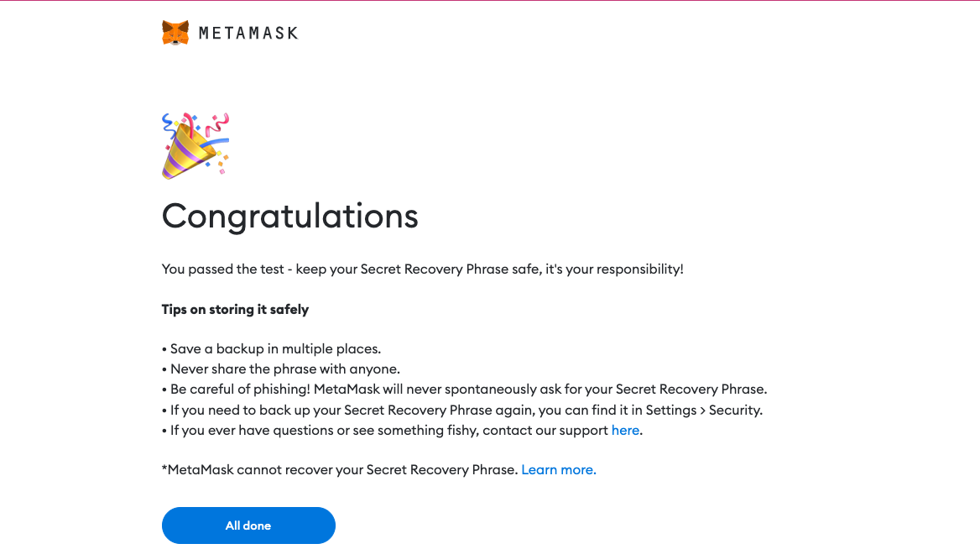The width and height of the screenshot is (980, 549).
Task: Open the support "here" link
Action: tap(625, 430)
